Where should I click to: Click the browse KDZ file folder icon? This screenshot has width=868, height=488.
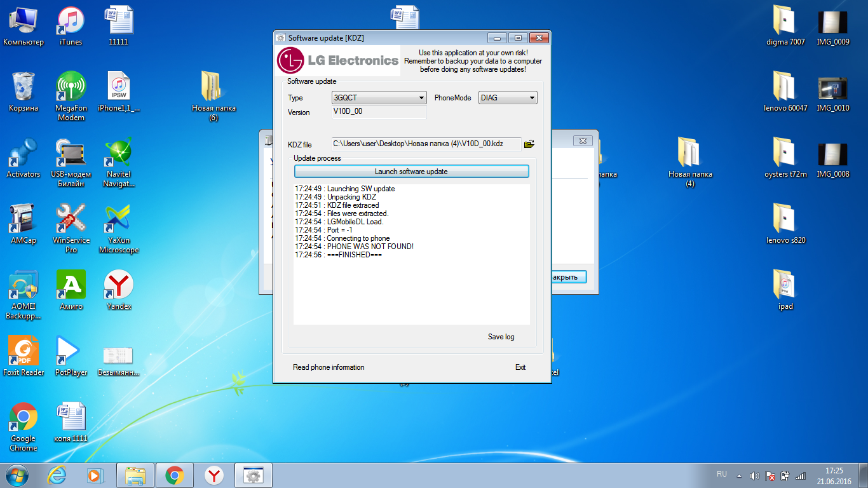point(529,144)
